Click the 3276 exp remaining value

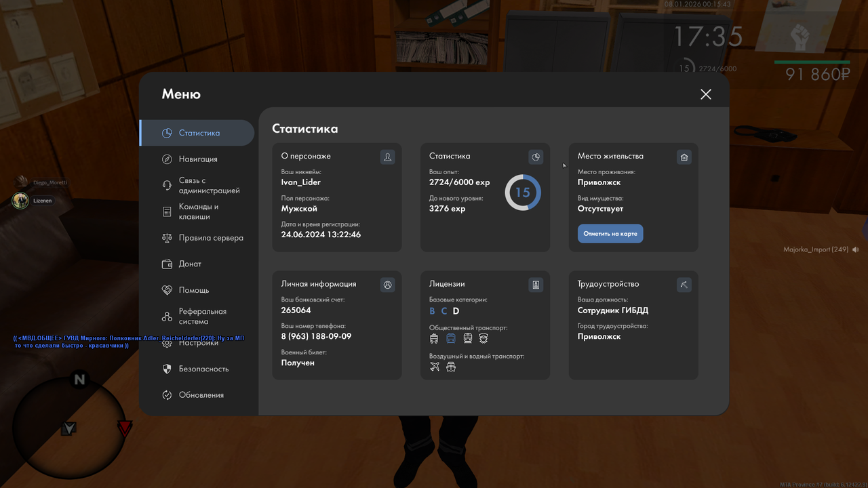[x=448, y=209]
